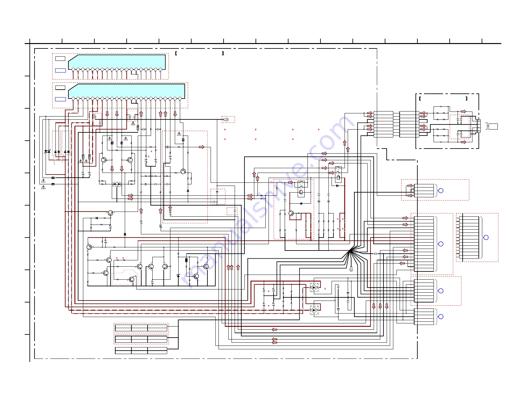Click the concentric-circle test point in the dashed box near the top center
The width and height of the screenshot is (532, 400).
click(227, 119)
